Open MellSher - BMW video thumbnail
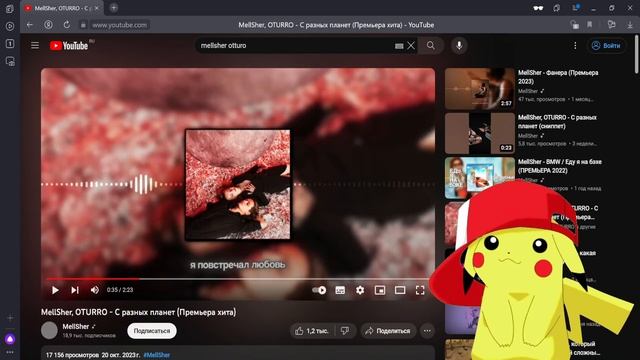The height and width of the screenshot is (360, 640). (x=480, y=178)
